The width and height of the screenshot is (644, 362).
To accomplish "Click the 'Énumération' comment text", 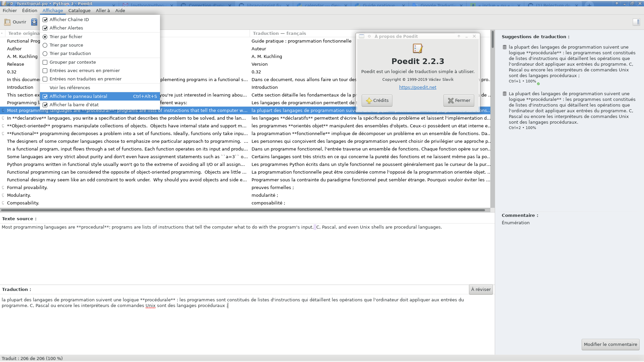I will (516, 223).
